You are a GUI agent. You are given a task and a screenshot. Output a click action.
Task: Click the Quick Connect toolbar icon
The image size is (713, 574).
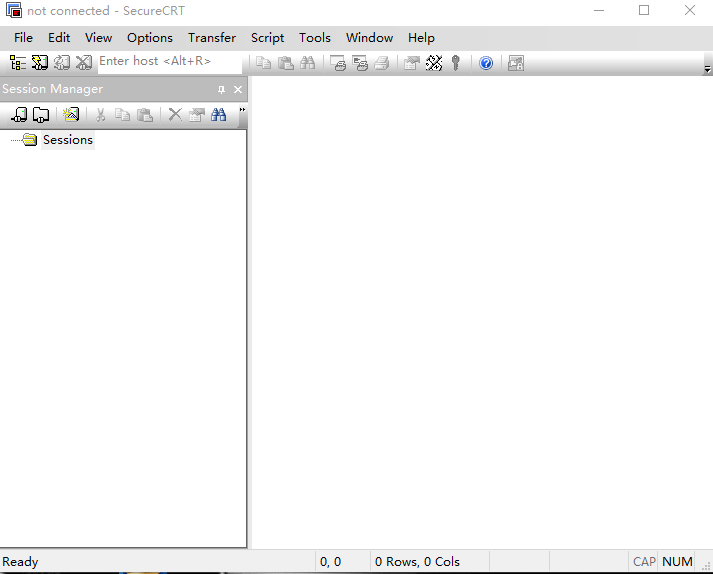[40, 63]
